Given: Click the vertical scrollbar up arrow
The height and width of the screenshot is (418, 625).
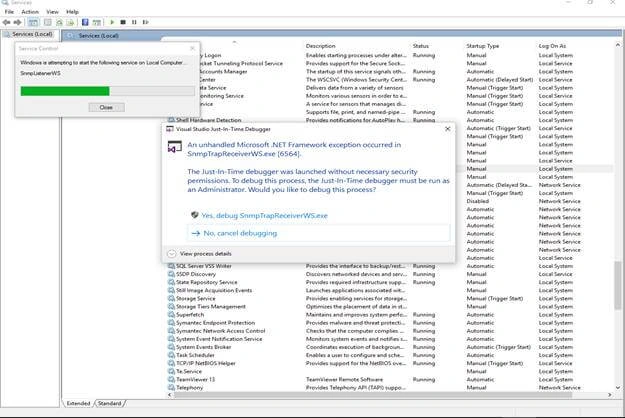Looking at the screenshot, I should tap(618, 45).
